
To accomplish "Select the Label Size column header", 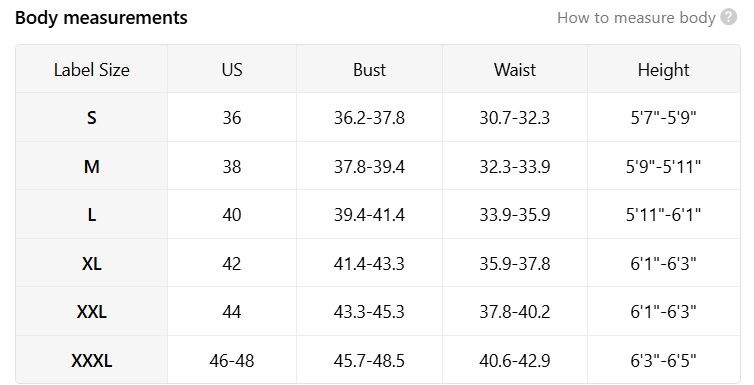I will pyautogui.click(x=91, y=70).
